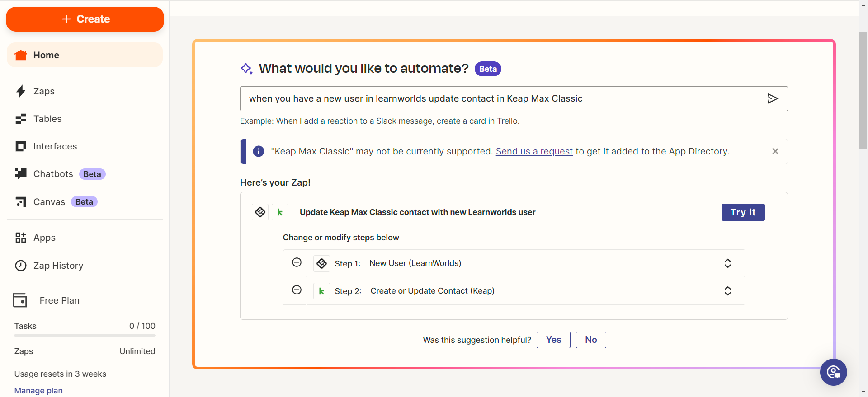Click the Tables icon
The height and width of the screenshot is (397, 868).
click(21, 119)
